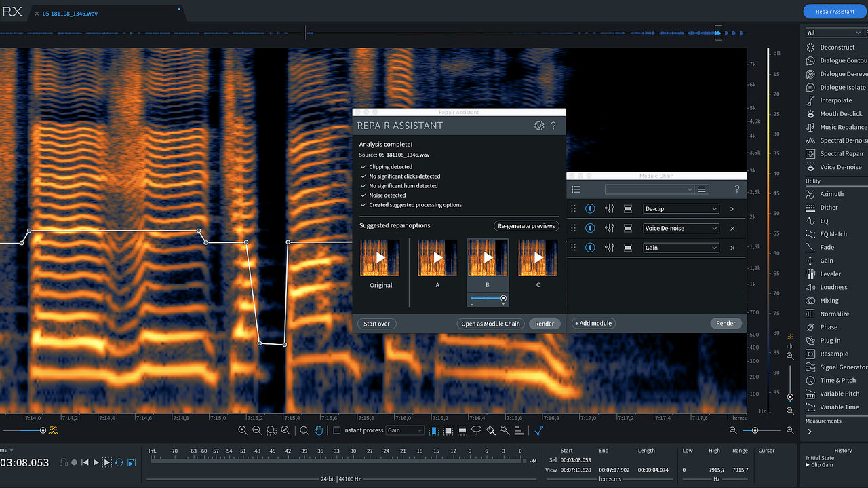This screenshot has height=488, width=868.
Task: Open settings sliders for De-clip module
Action: pyautogui.click(x=609, y=209)
